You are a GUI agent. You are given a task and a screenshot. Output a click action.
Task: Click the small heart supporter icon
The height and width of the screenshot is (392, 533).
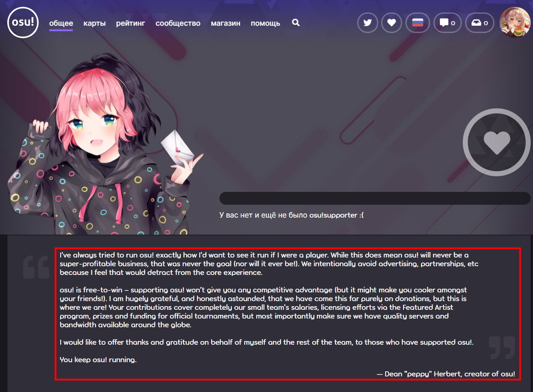pyautogui.click(x=392, y=23)
